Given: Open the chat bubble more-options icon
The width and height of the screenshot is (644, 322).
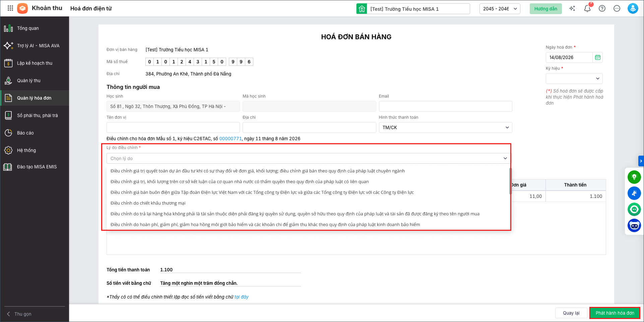Looking at the screenshot, I should [617, 8].
